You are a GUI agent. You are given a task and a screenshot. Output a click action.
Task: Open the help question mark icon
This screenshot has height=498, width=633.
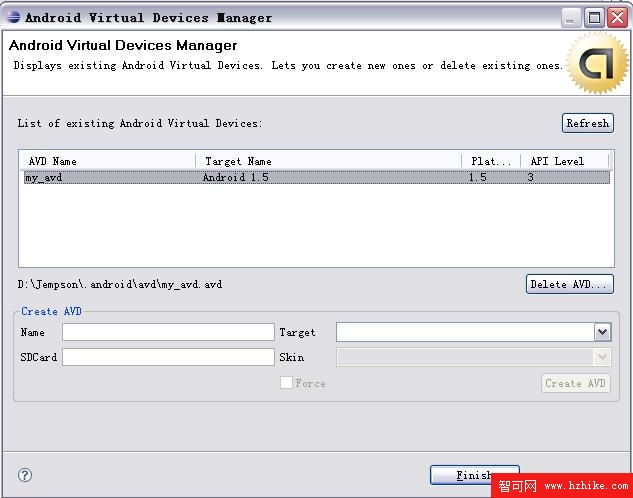(25, 475)
